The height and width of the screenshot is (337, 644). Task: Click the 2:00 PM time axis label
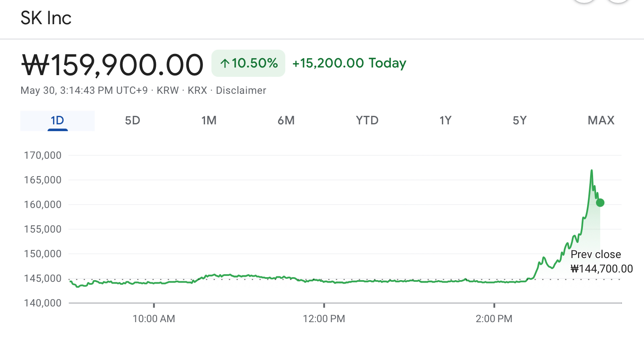[x=494, y=319]
